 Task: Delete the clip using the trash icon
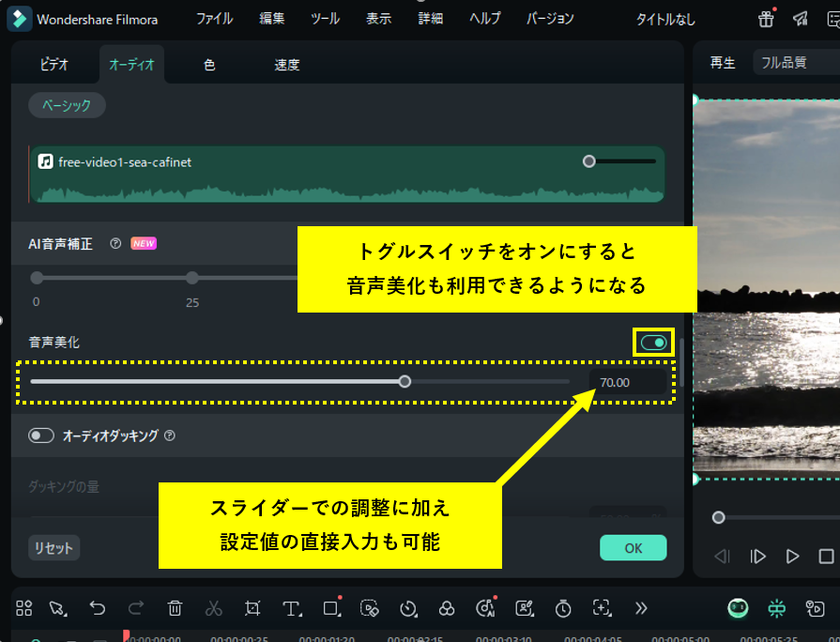pos(174,608)
